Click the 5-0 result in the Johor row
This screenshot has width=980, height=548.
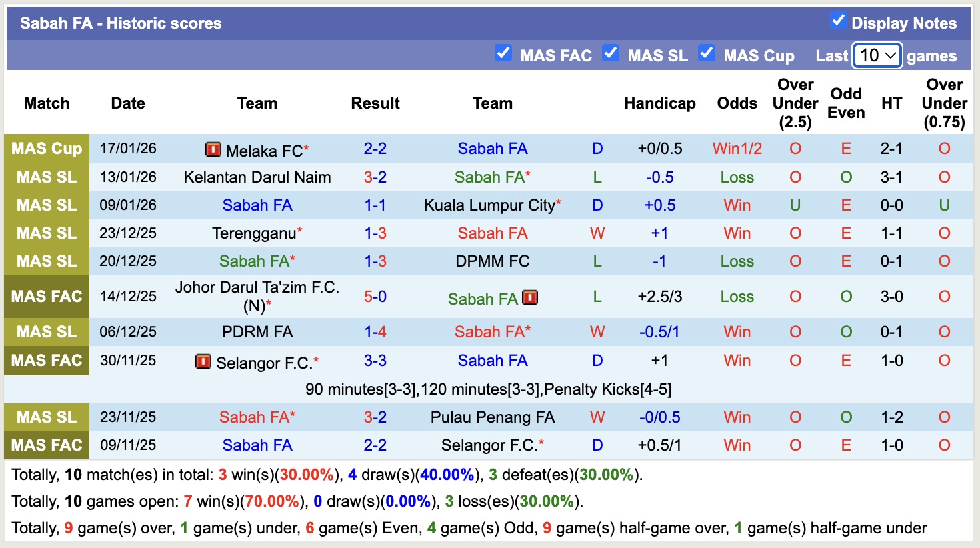point(375,297)
